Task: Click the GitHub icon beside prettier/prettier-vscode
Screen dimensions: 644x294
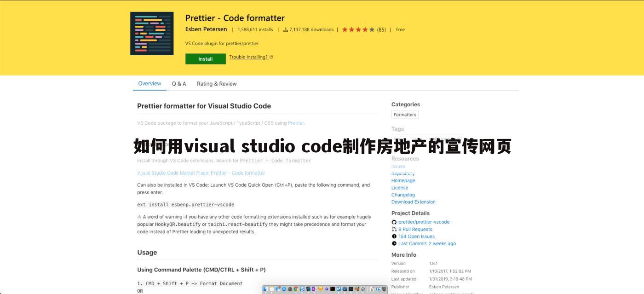Action: (394, 222)
